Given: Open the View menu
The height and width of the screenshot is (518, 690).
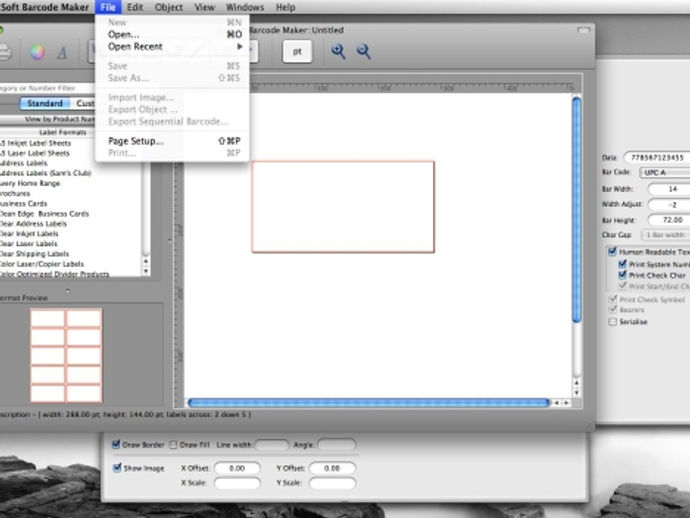Looking at the screenshot, I should click(x=205, y=7).
